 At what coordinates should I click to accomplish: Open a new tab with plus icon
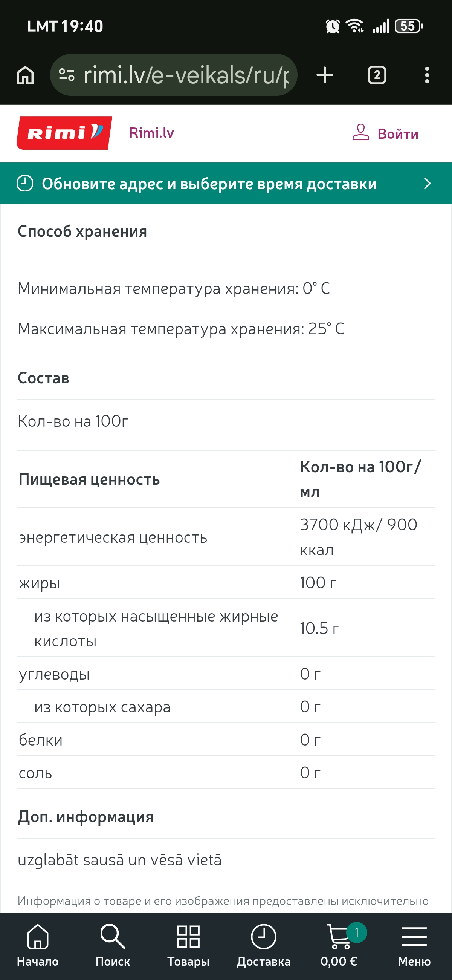[325, 75]
